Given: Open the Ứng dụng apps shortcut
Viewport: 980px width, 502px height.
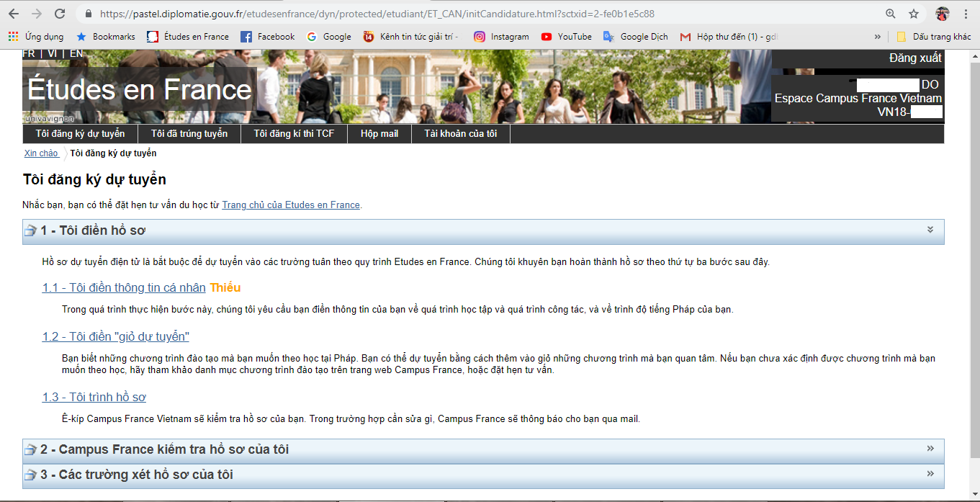Looking at the screenshot, I should pyautogui.click(x=36, y=37).
